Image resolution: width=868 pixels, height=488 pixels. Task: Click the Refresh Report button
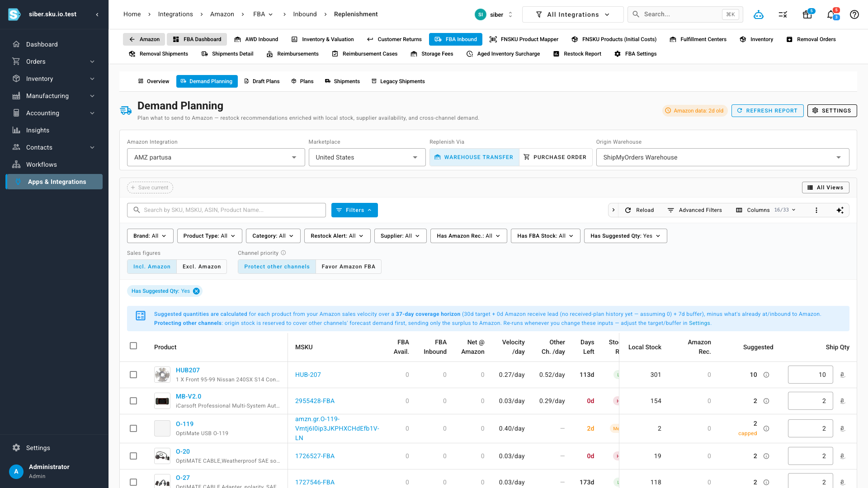767,111
